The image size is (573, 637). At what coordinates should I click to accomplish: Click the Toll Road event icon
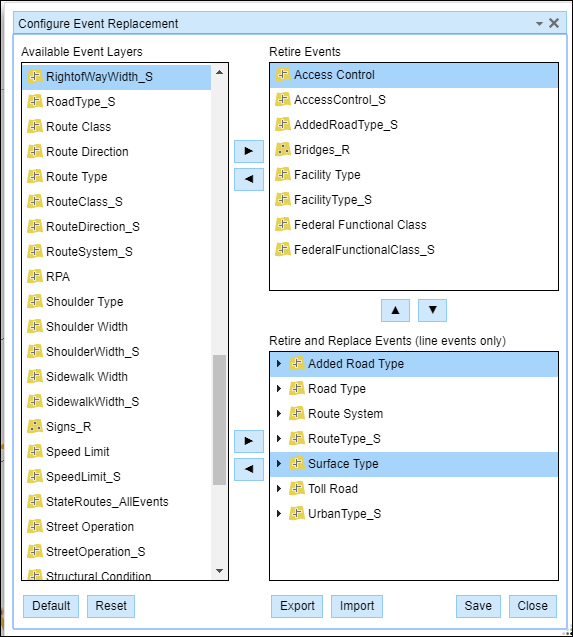pos(297,488)
